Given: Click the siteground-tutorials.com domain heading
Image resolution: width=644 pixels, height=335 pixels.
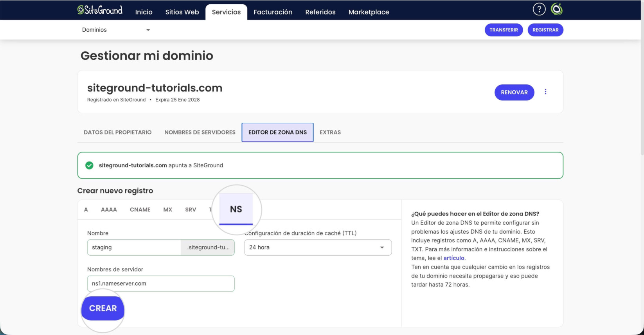Looking at the screenshot, I should (x=155, y=88).
